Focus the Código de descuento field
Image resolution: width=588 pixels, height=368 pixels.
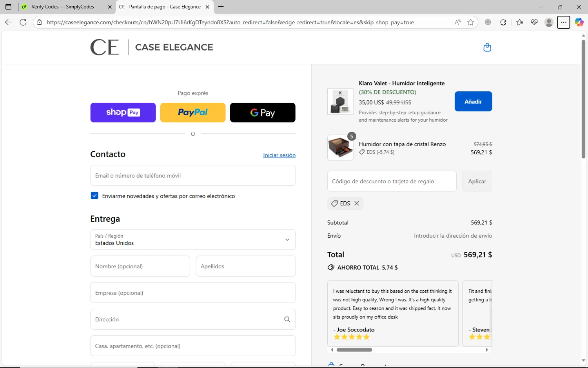(392, 181)
